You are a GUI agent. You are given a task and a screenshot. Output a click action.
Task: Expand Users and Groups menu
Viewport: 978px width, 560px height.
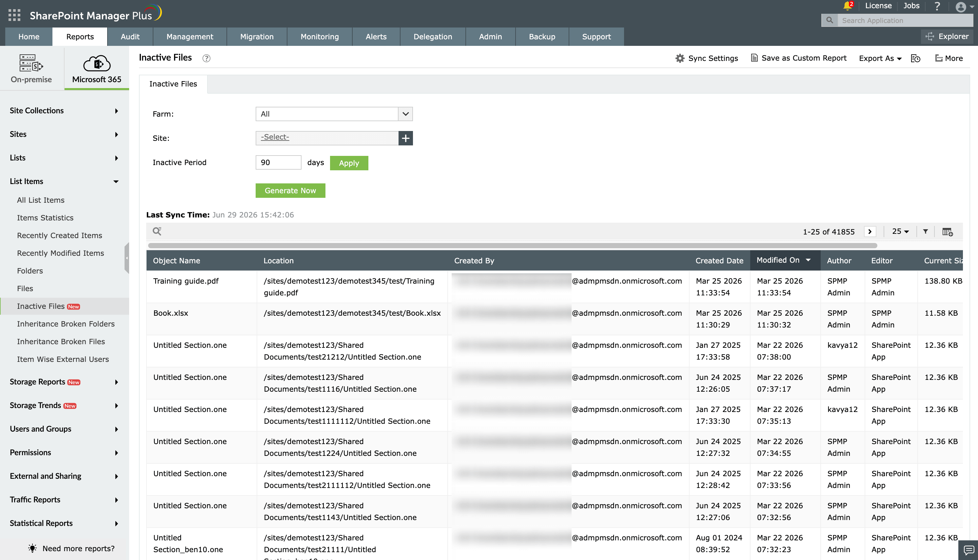(x=64, y=429)
